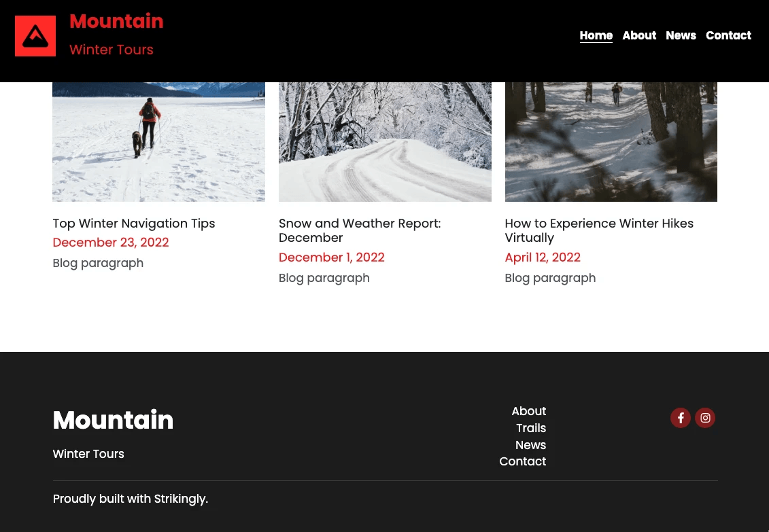The width and height of the screenshot is (769, 532).
Task: Open the Top Winter Navigation Tips article
Action: (x=133, y=224)
